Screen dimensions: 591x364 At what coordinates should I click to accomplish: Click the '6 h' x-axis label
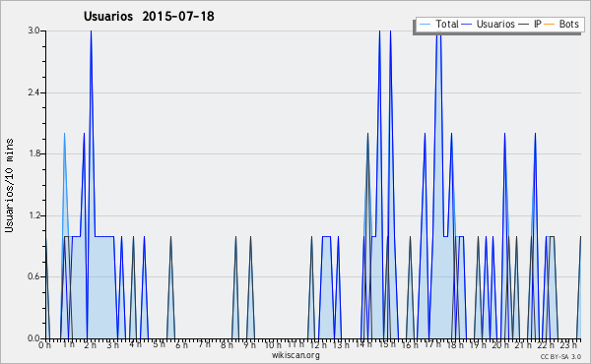pyautogui.click(x=181, y=345)
